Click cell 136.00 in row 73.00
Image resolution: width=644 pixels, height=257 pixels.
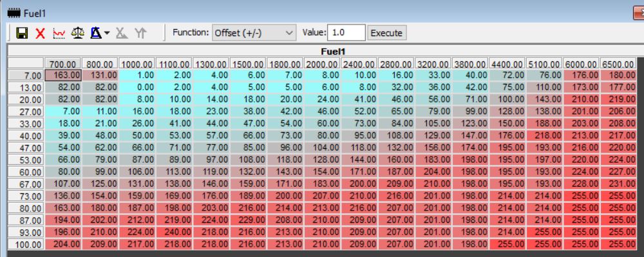coord(63,196)
